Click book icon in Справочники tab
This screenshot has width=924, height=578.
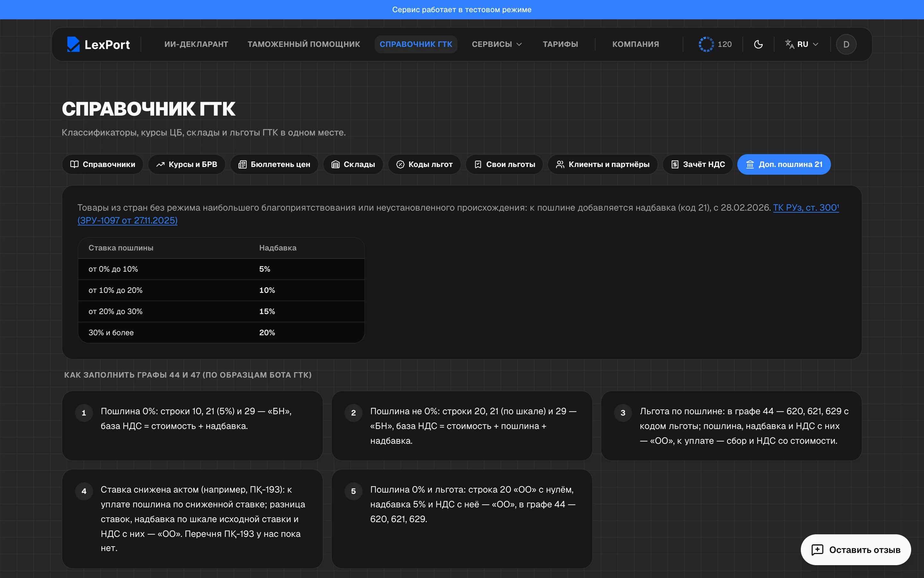[x=74, y=164]
